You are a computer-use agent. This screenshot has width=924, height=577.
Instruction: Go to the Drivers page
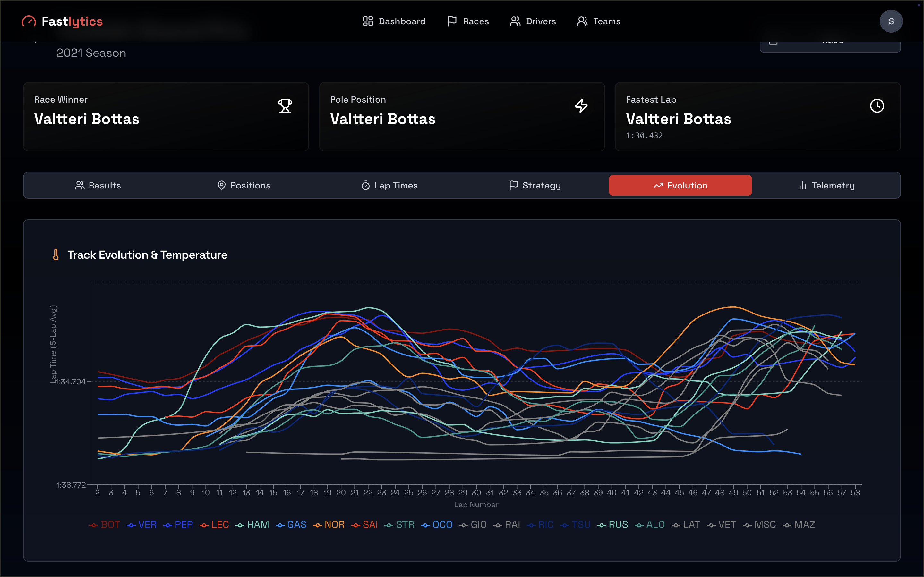pos(533,21)
